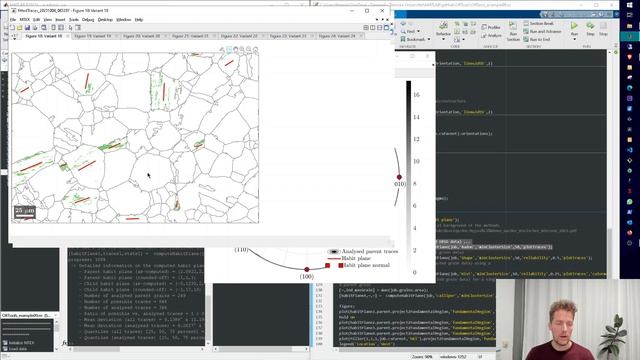
Task: Click Run Section in editor ribbon
Action: 513,32
